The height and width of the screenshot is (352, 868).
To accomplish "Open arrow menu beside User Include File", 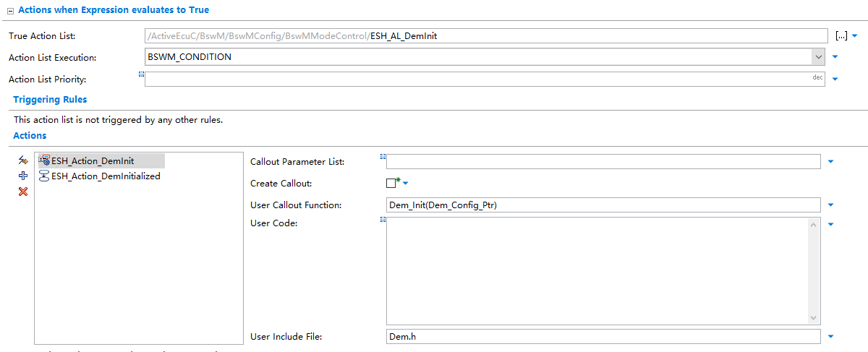I will [x=830, y=336].
